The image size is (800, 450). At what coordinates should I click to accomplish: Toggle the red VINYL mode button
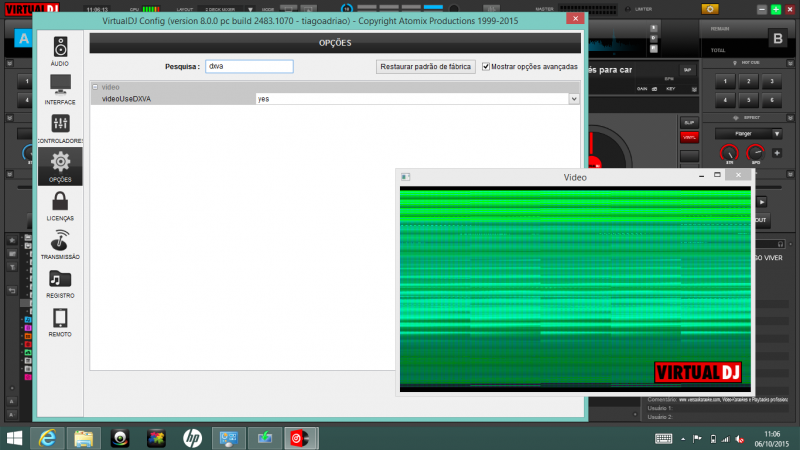point(689,137)
